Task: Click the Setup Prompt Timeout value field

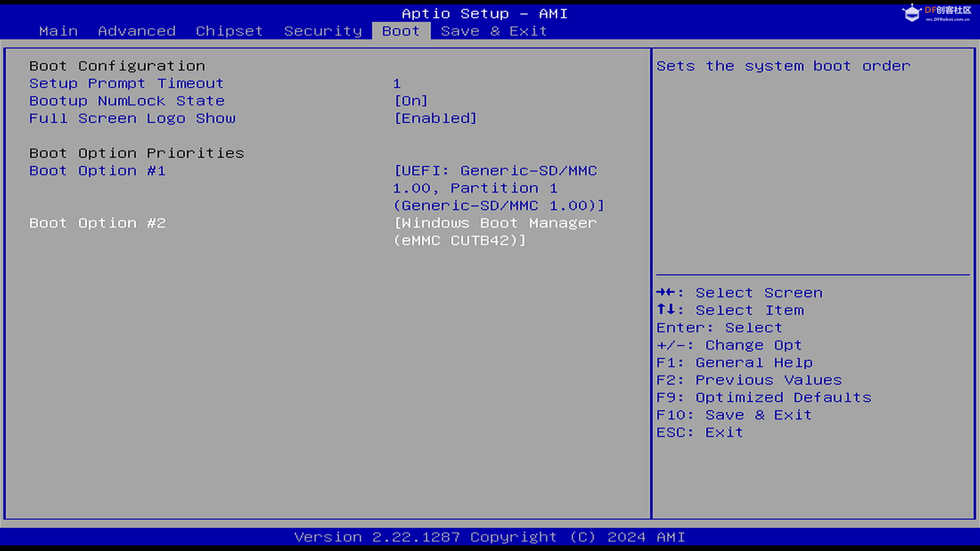Action: coord(397,84)
